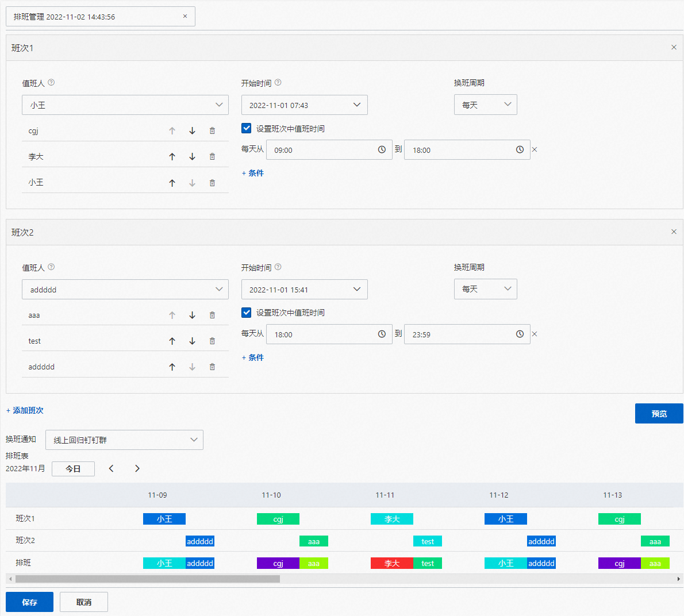Uncheck 设置班次中值班时间 in 班次2
Image resolution: width=684 pixels, height=616 pixels.
[x=247, y=313]
